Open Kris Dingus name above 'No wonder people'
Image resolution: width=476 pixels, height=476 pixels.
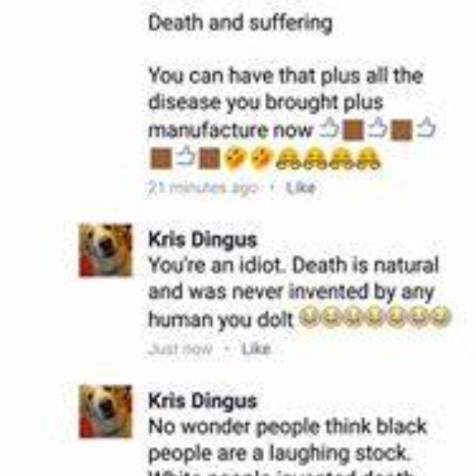click(202, 401)
